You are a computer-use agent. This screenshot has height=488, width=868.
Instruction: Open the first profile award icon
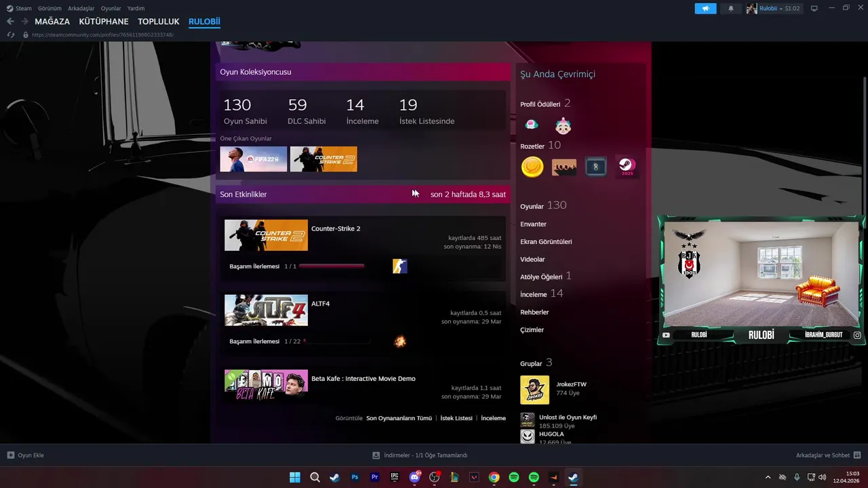[532, 125]
